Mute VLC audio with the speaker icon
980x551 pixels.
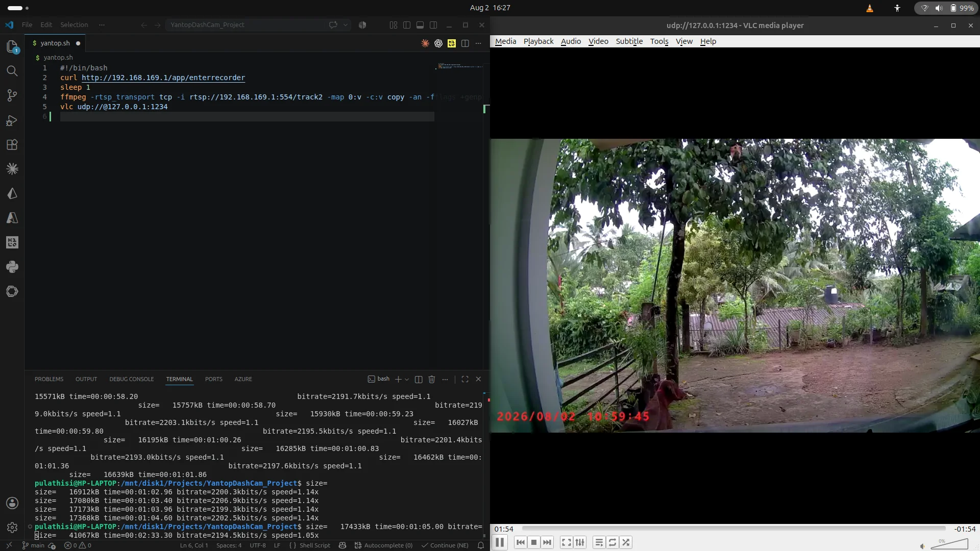click(x=922, y=546)
